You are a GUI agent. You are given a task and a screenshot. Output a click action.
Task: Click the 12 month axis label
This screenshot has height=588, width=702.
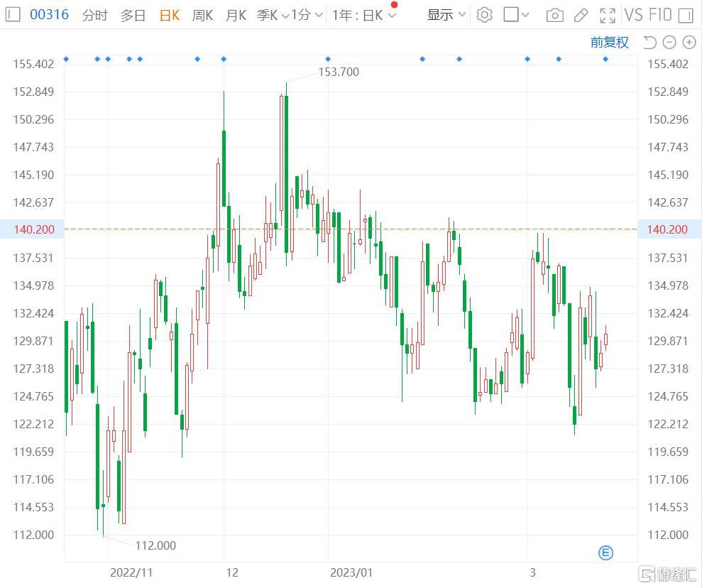click(232, 572)
